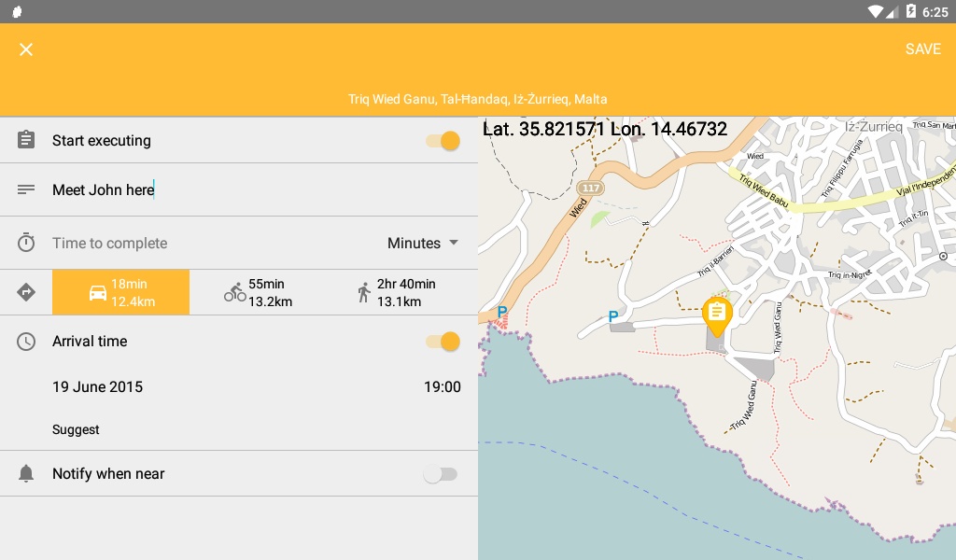Click the battery icon in the status bar
The height and width of the screenshot is (560, 956).
[x=910, y=11]
